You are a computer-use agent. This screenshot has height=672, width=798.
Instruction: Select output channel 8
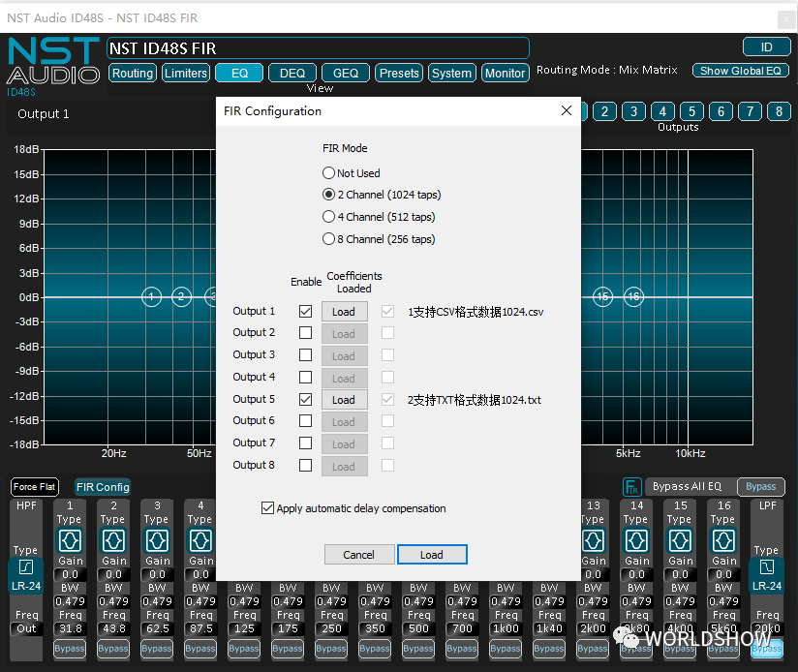(x=779, y=111)
